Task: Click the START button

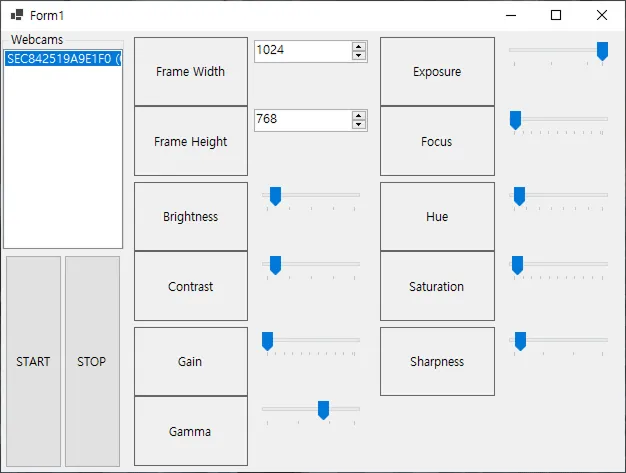Action: (x=33, y=361)
